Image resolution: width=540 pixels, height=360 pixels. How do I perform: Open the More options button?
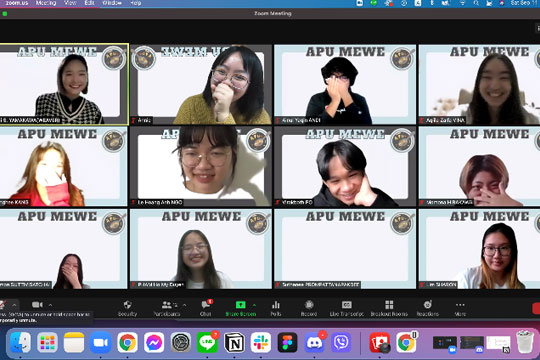tap(460, 308)
